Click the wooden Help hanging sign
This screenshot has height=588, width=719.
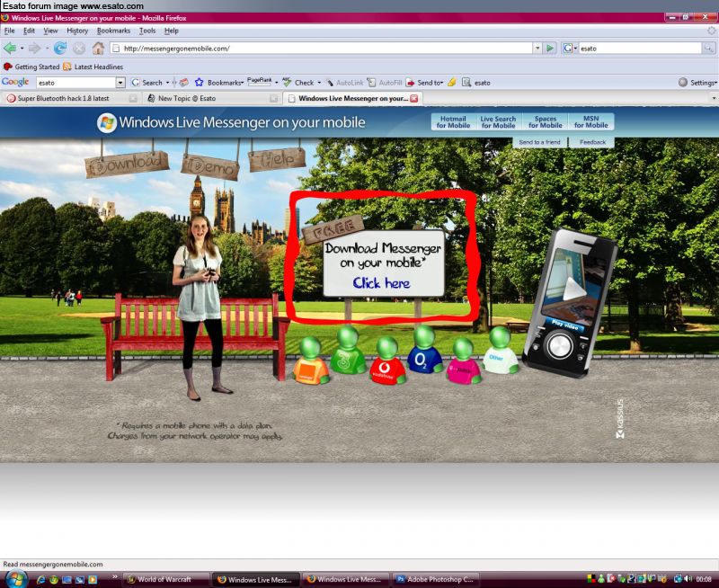(278, 159)
